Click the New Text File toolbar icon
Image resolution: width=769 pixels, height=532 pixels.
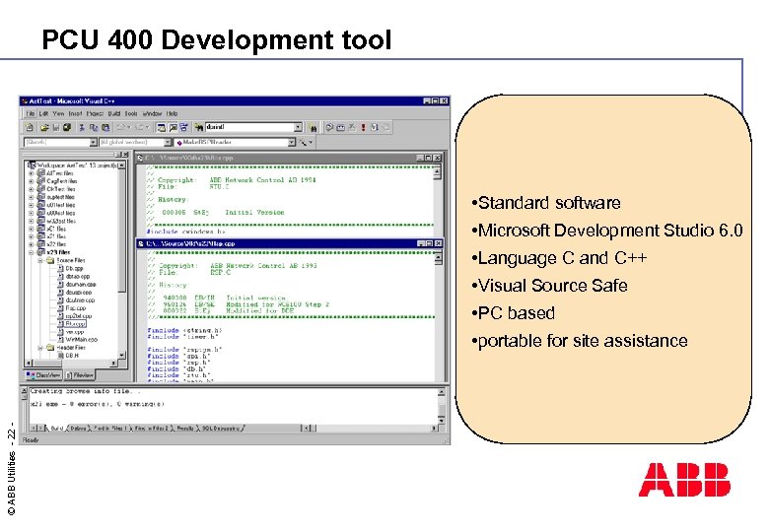(30, 128)
